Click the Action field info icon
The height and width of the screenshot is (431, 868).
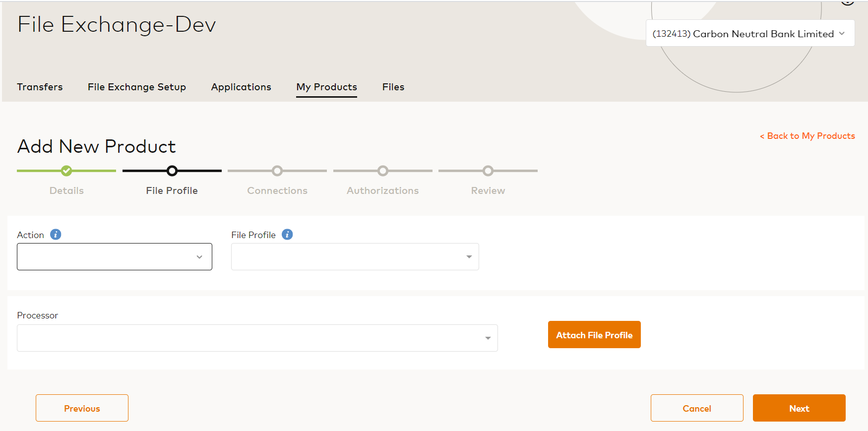click(x=56, y=234)
